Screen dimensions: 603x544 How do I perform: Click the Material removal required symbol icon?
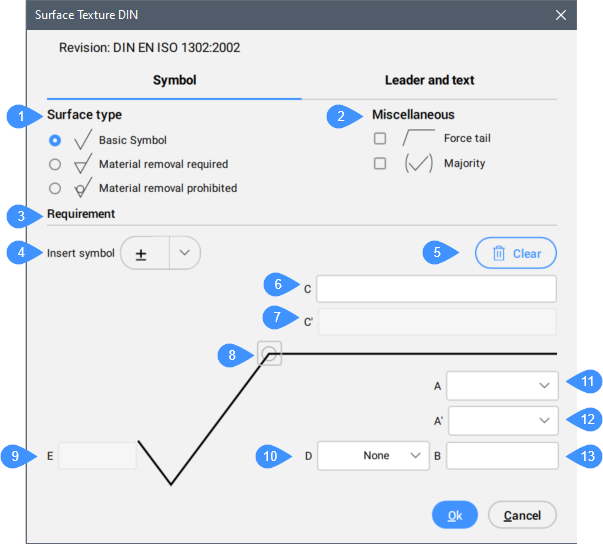[x=82, y=165]
